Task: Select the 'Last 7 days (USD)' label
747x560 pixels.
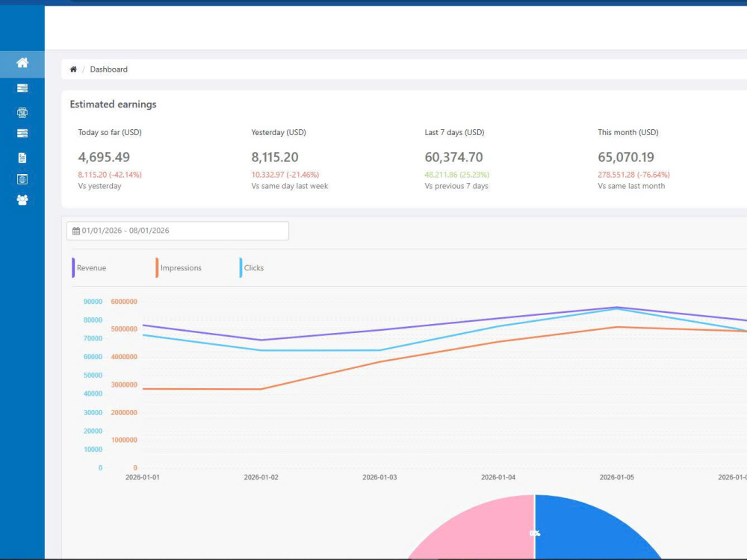Action: click(x=454, y=132)
